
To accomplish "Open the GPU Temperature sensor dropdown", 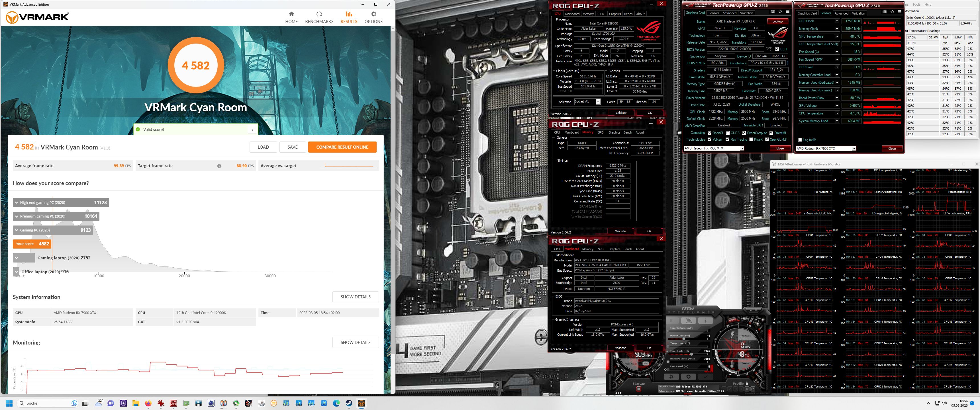I will (x=837, y=36).
